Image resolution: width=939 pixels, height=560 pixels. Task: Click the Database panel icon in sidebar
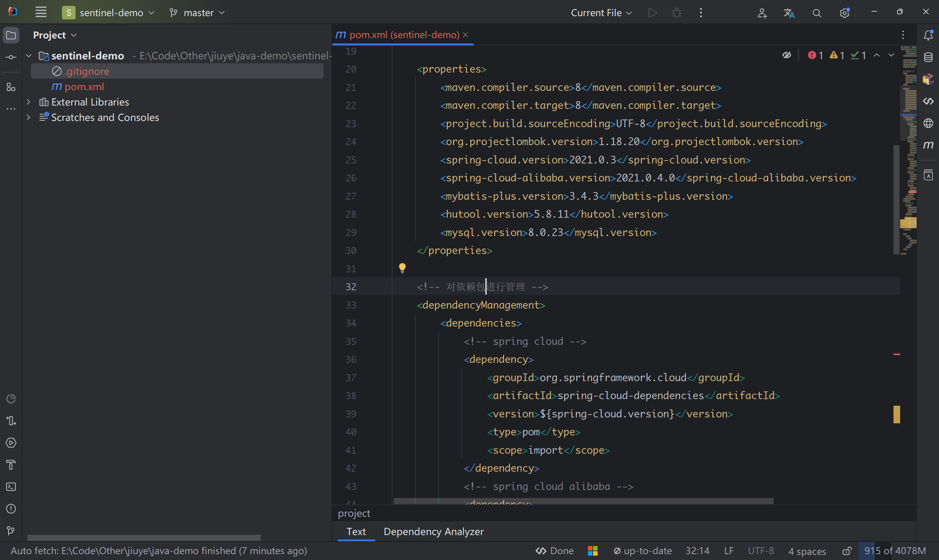(929, 58)
